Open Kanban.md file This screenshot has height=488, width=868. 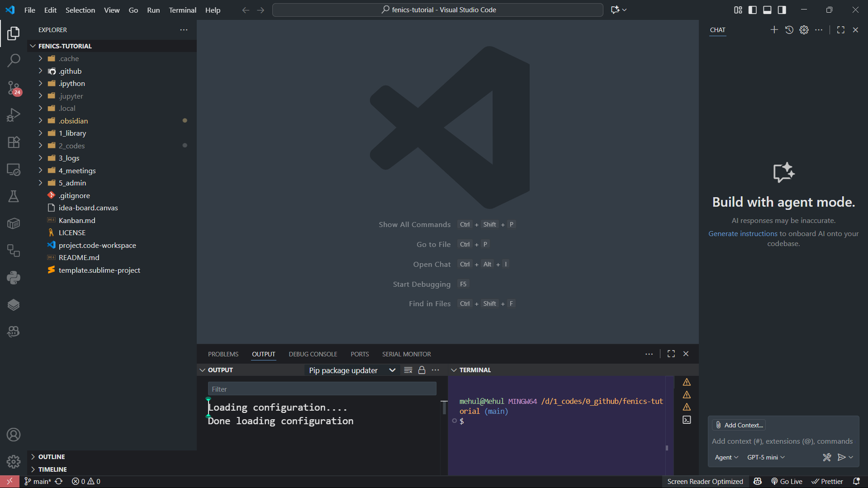click(x=112, y=220)
